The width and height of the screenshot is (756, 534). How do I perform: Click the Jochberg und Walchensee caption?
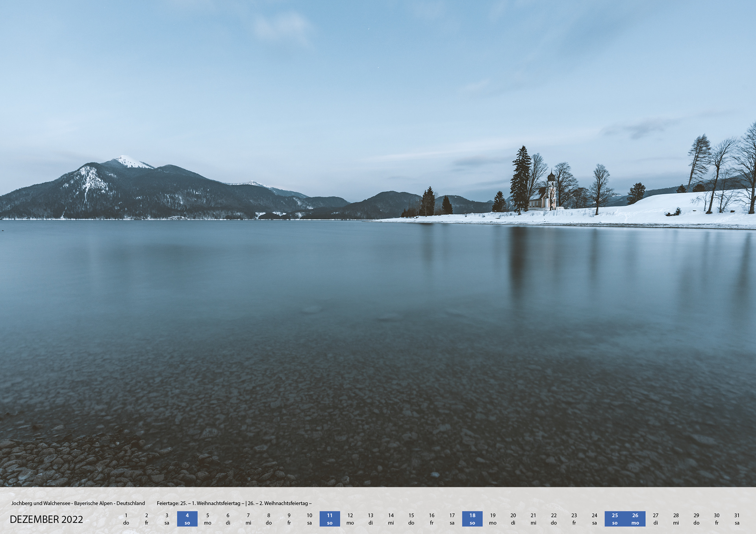pos(78,503)
